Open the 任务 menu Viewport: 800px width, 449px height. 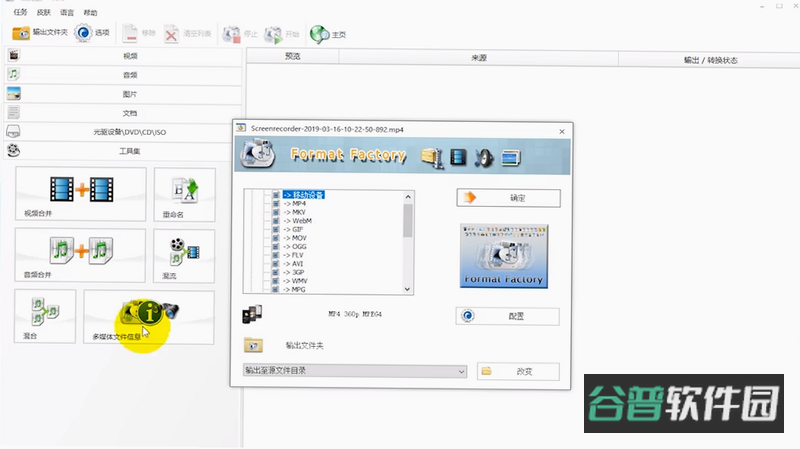[x=20, y=12]
